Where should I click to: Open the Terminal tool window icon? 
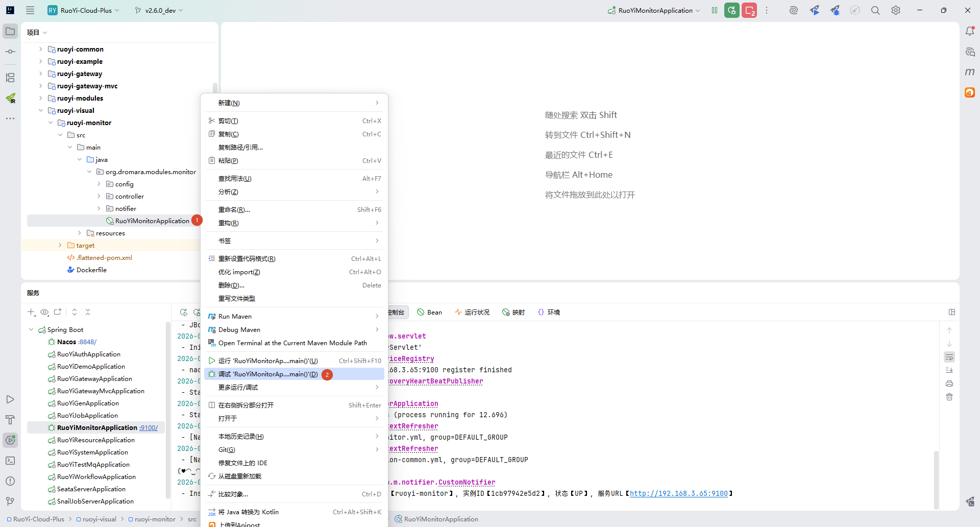10,461
